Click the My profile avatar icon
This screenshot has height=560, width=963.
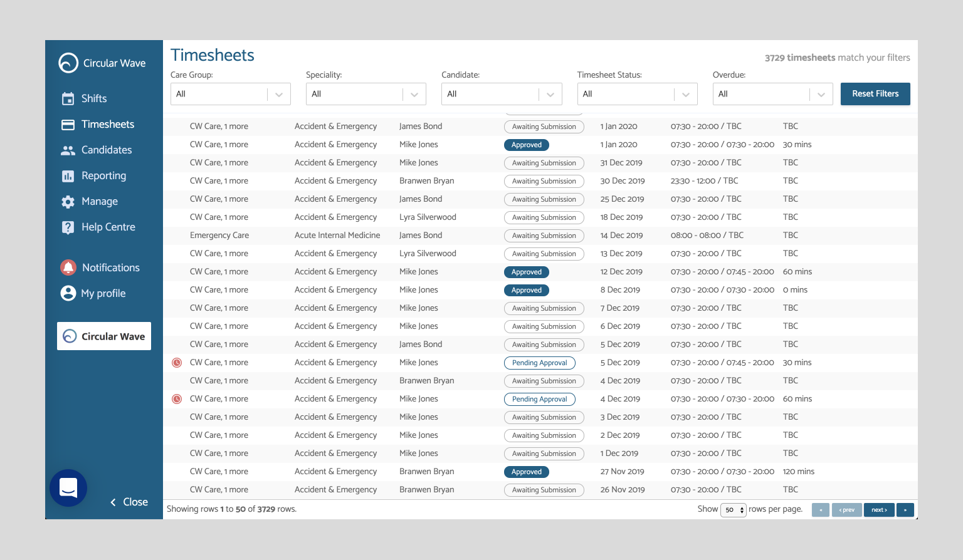click(68, 293)
